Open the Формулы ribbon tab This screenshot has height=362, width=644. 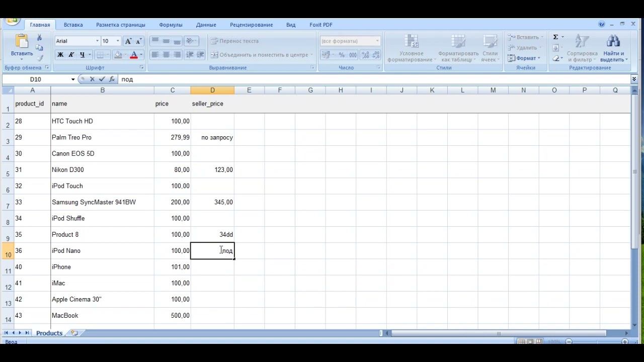tap(171, 25)
